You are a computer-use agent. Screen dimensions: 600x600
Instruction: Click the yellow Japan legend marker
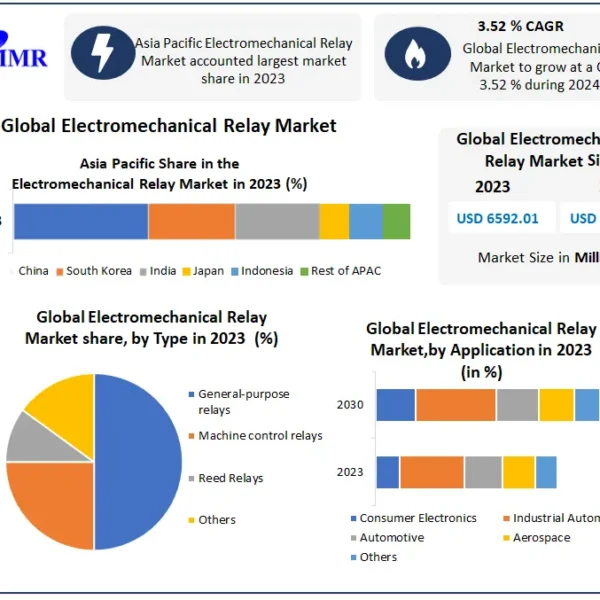tap(186, 272)
